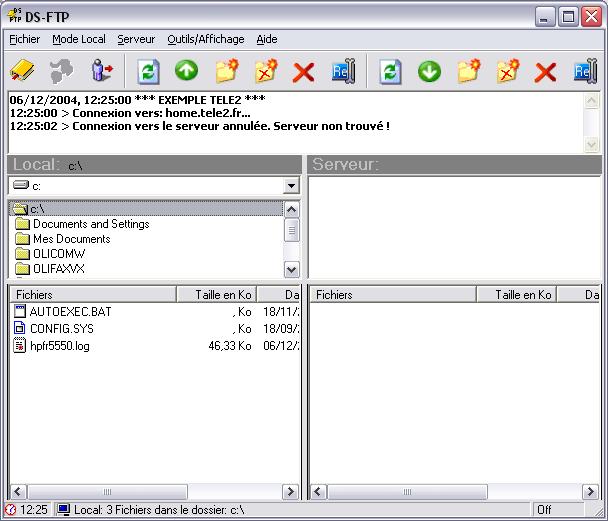Click the green download arrow icon
This screenshot has width=608, height=521.
pyautogui.click(x=429, y=71)
